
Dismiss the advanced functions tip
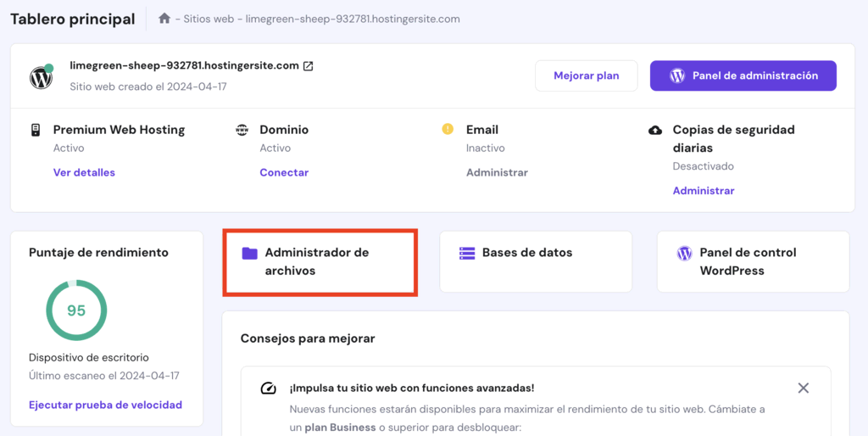pos(804,388)
